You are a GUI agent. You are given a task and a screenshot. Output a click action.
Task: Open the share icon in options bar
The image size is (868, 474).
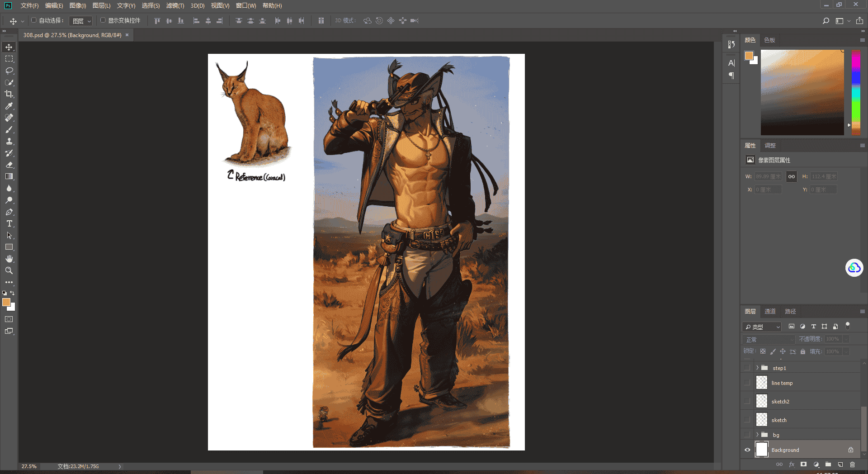click(859, 21)
